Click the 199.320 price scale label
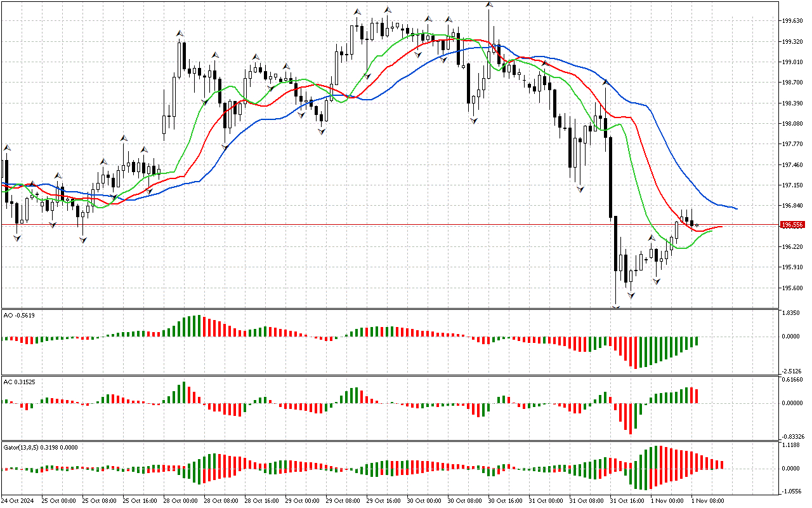 click(x=793, y=42)
